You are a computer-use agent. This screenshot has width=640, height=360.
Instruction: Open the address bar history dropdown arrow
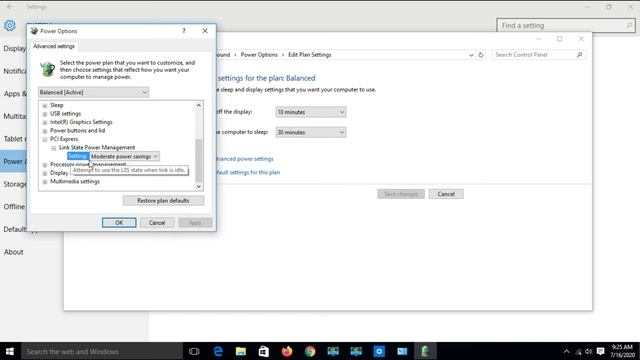[471, 55]
